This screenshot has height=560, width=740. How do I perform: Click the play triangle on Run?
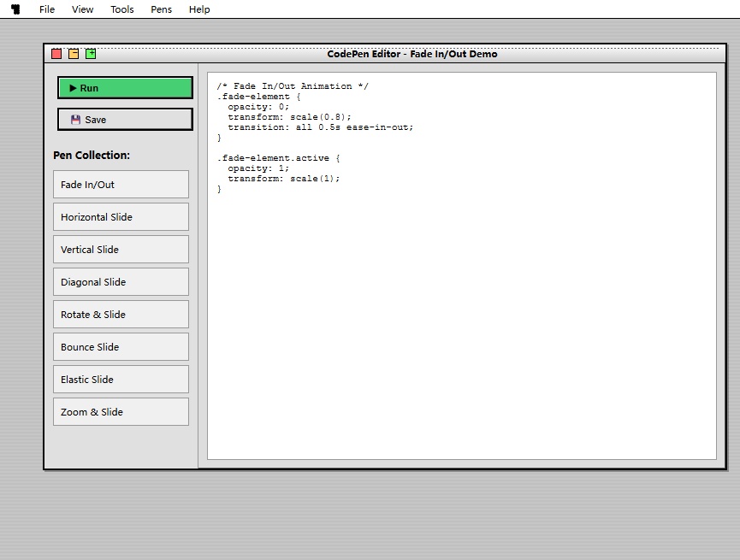coord(74,88)
